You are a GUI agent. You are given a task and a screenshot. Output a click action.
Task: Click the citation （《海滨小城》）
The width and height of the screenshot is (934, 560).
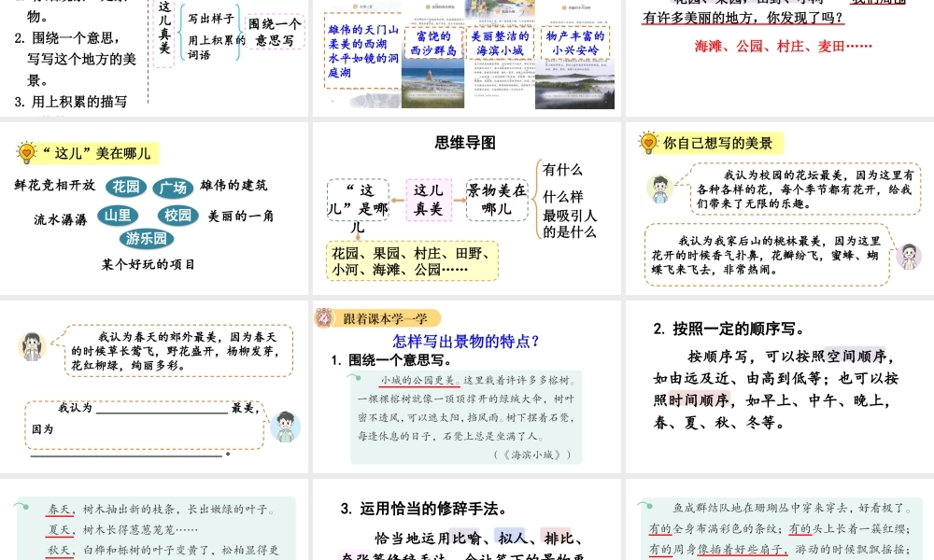(532, 455)
